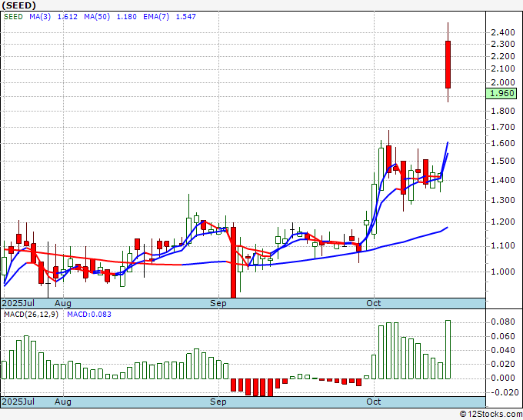This screenshot has height=420, width=523.
Task: Click the Sep label on price chart axis
Action: click(218, 304)
